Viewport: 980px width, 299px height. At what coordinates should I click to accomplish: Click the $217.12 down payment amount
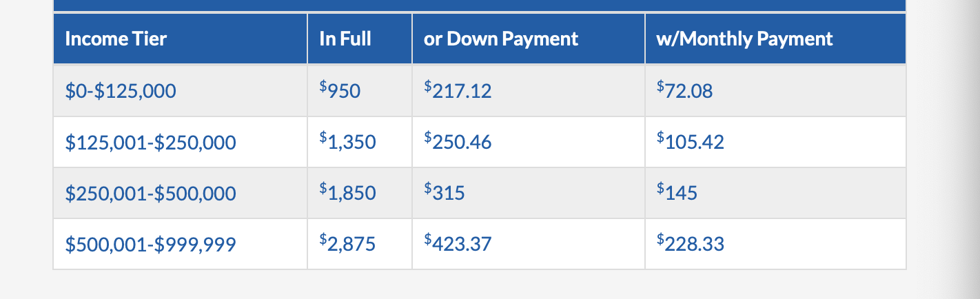[458, 90]
